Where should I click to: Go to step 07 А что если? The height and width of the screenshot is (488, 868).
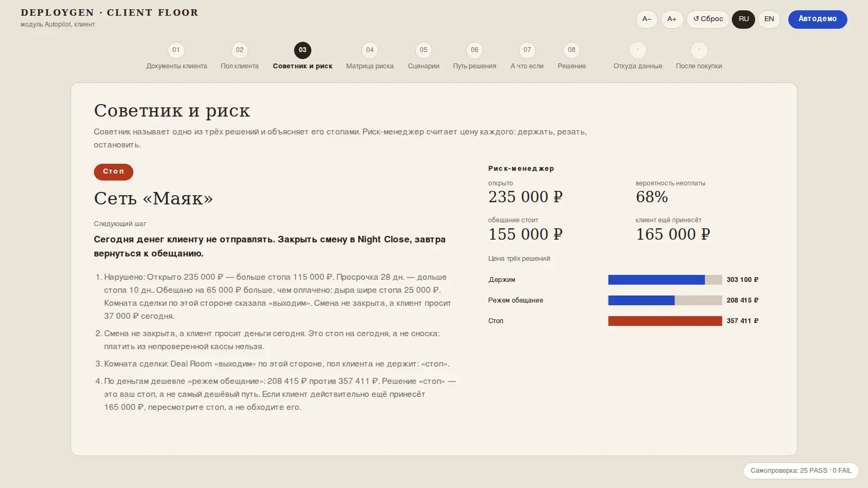pyautogui.click(x=527, y=56)
